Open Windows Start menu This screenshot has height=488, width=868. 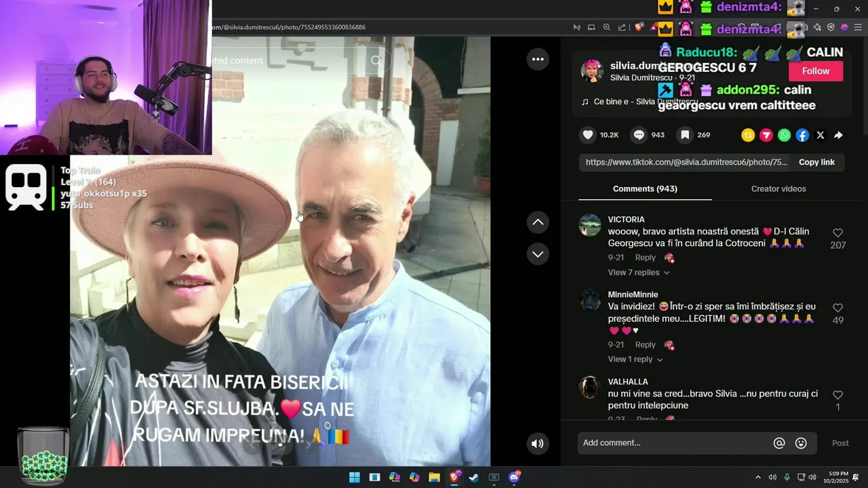coord(354,477)
